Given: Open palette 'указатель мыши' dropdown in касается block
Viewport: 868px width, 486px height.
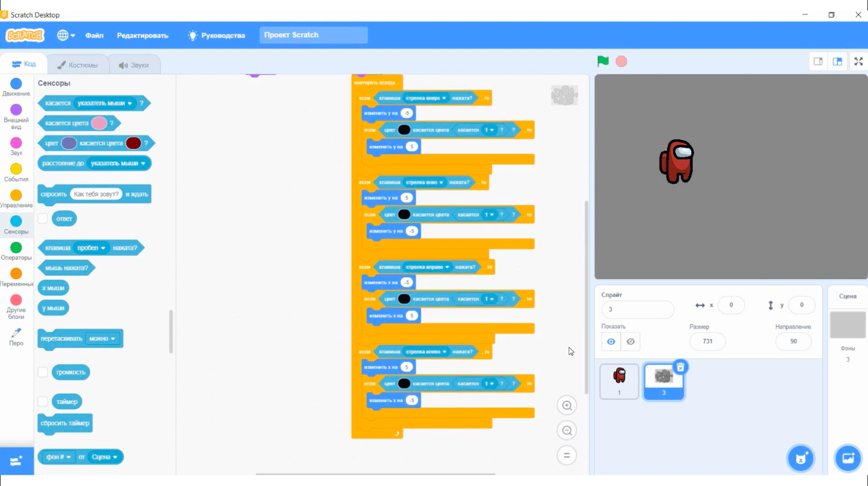Looking at the screenshot, I should pos(104,103).
